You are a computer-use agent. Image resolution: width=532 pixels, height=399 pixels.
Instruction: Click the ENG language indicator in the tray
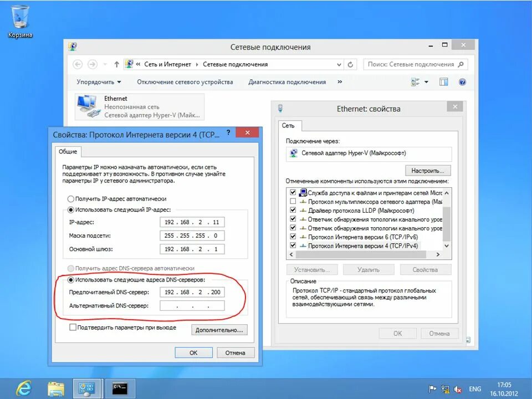coord(475,389)
